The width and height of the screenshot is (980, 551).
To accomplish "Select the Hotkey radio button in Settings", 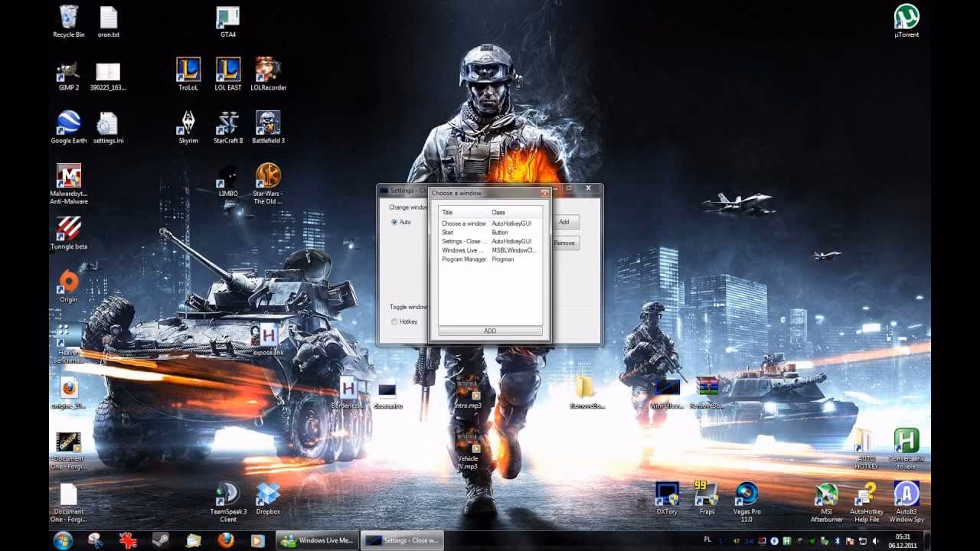I will [394, 321].
